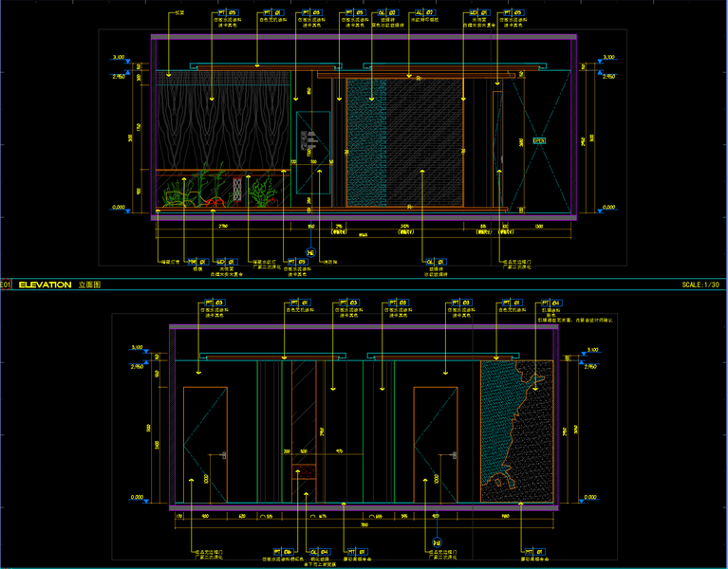This screenshot has height=569, width=728.
Task: Click the 0.000 level mark right of upper elevation
Action: coord(608,208)
